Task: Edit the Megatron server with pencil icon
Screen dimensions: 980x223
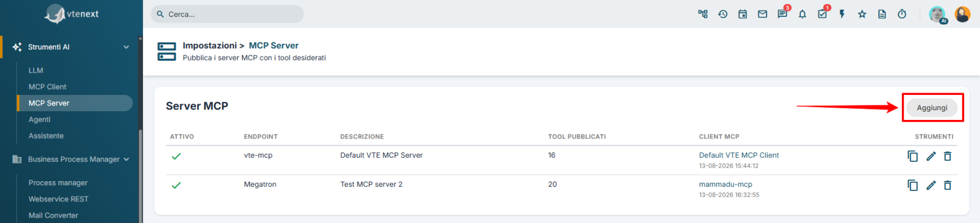Action: click(x=931, y=185)
